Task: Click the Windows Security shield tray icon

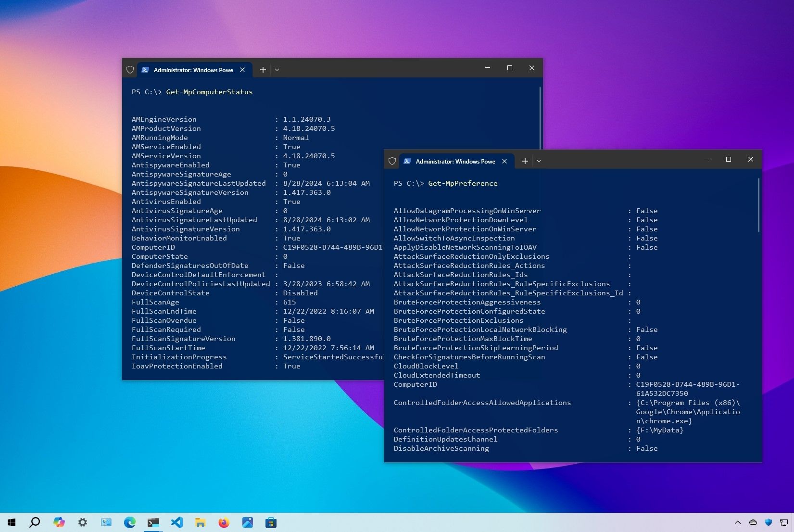Action: tap(768, 522)
